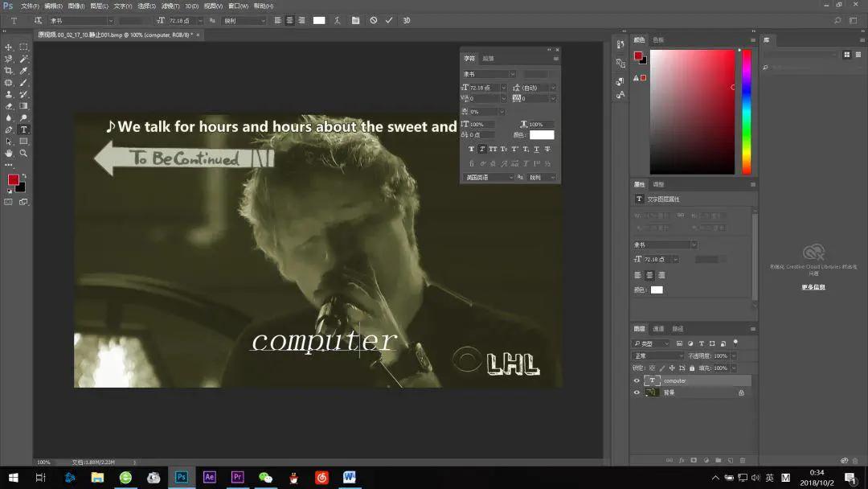Viewport: 868px width, 489px height.
Task: Click the Eraser tool
Action: point(9,106)
